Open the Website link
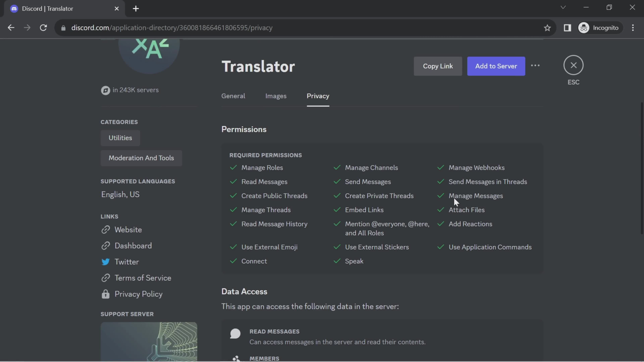The width and height of the screenshot is (644, 362). tap(128, 230)
